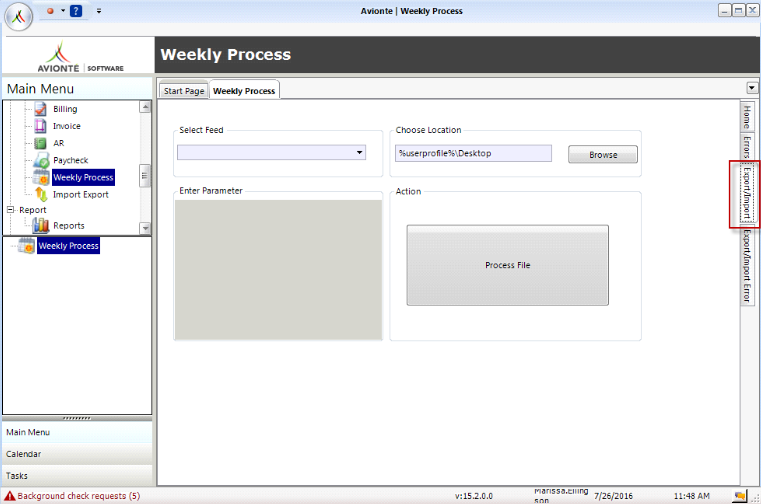Customize the quick access toolbar arrow

pos(99,11)
